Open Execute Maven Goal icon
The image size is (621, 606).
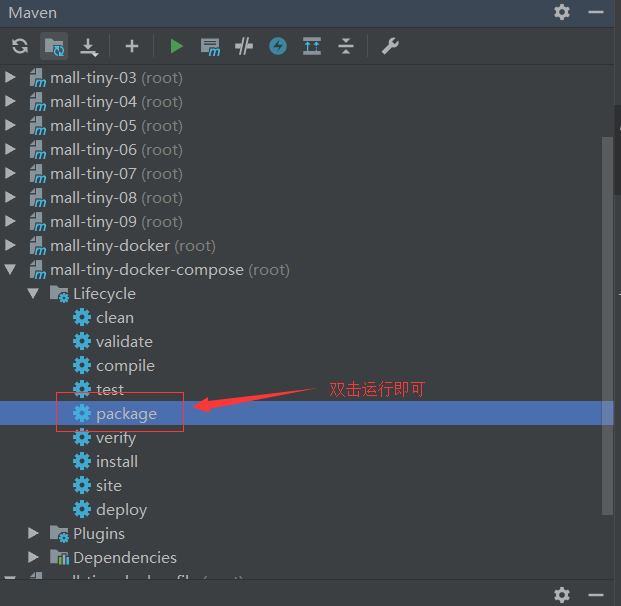pos(210,47)
